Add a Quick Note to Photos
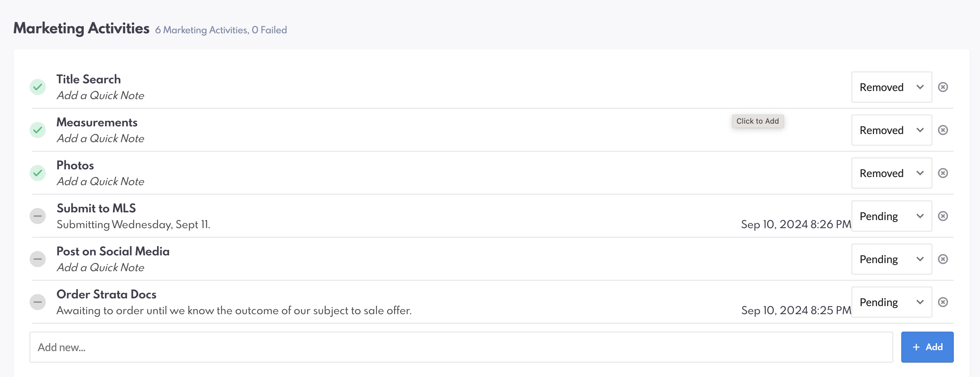Viewport: 980px width, 377px height. (101, 182)
